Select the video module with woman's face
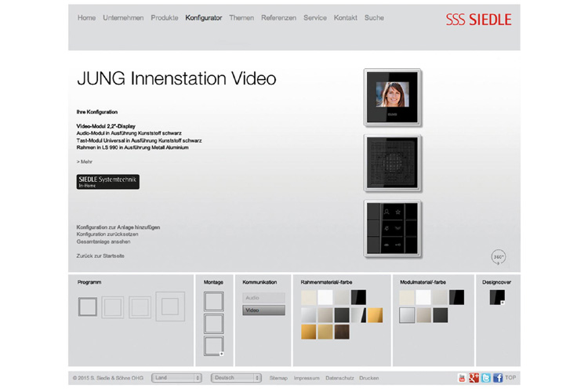This screenshot has height=392, width=588. click(x=392, y=97)
